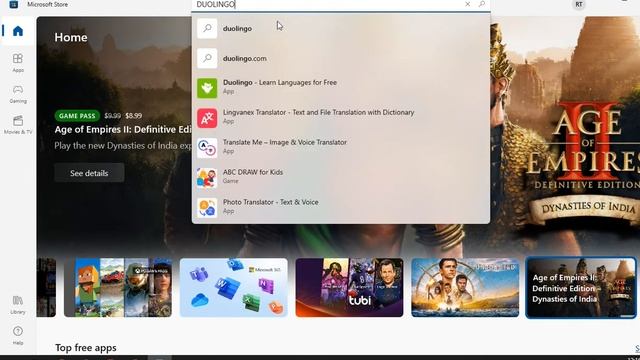This screenshot has width=640, height=360.
Task: Click the ABC DRAW for Kids icon
Action: point(207,178)
